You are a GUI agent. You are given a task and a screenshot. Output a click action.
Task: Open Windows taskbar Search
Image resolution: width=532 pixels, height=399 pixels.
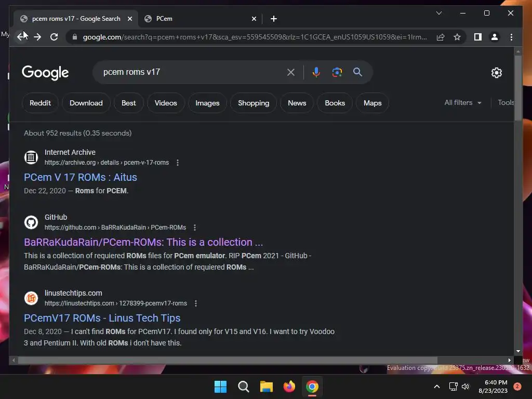tap(243, 387)
